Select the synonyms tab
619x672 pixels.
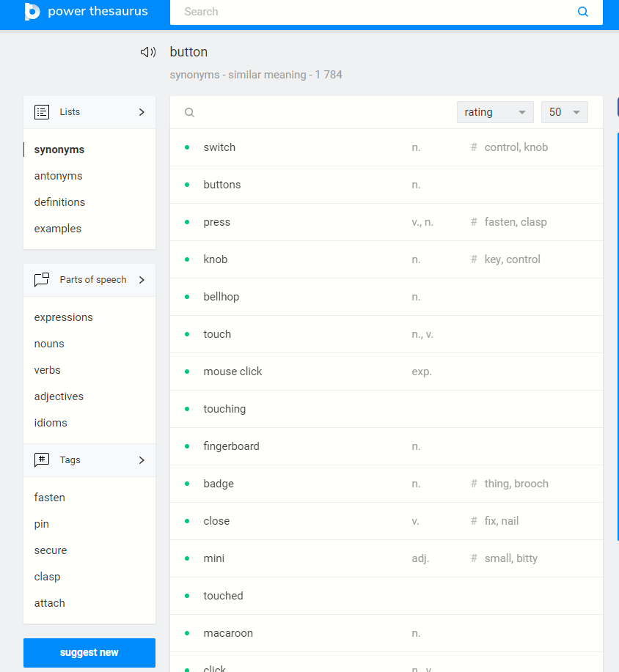click(x=59, y=149)
